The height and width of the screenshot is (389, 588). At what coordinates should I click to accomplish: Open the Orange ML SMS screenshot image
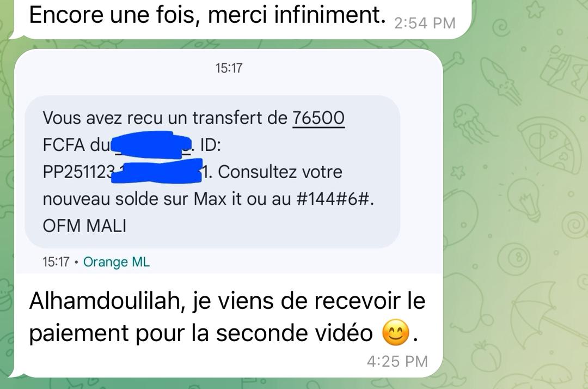[x=228, y=161]
